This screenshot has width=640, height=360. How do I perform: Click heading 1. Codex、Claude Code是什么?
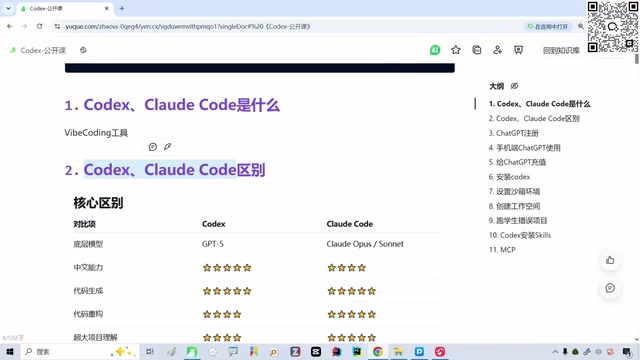pyautogui.click(x=172, y=105)
